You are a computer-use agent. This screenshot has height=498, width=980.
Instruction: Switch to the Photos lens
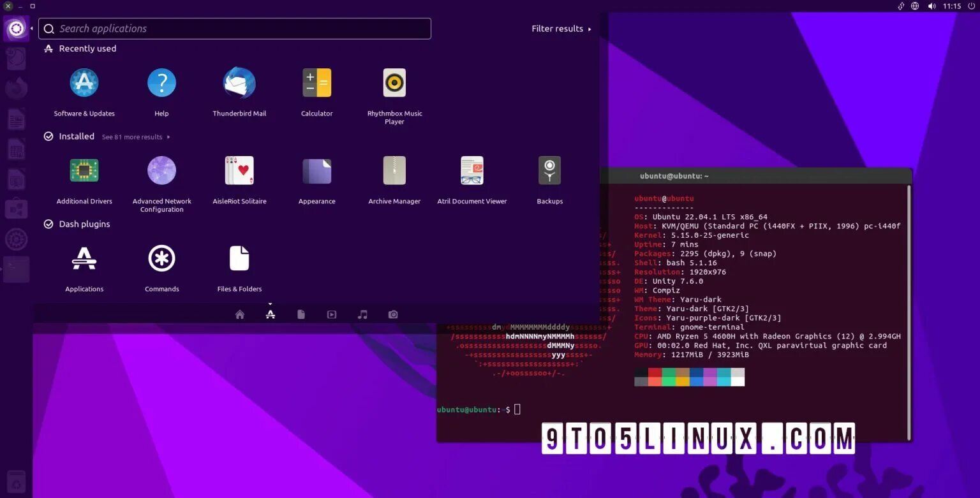point(393,314)
